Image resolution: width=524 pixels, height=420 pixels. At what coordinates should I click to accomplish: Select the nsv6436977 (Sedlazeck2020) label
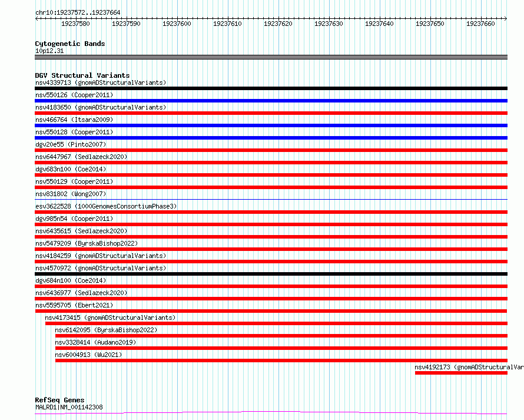(81, 293)
